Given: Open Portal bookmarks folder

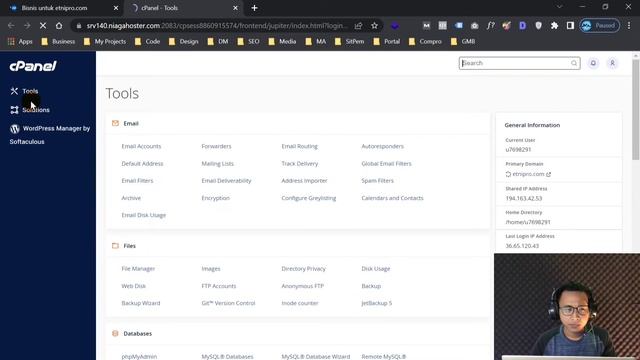Looking at the screenshot, I should 387,42.
